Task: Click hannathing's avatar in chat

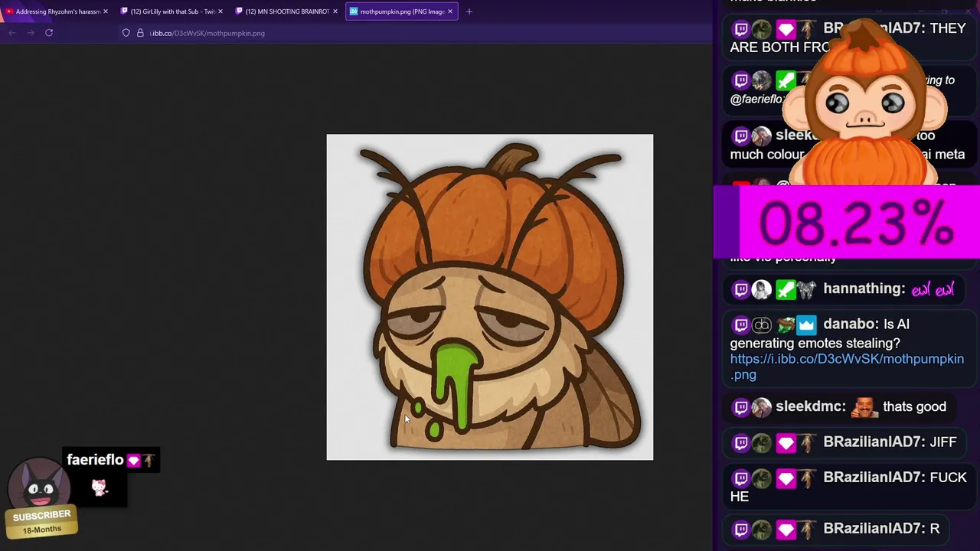Action: (x=761, y=289)
